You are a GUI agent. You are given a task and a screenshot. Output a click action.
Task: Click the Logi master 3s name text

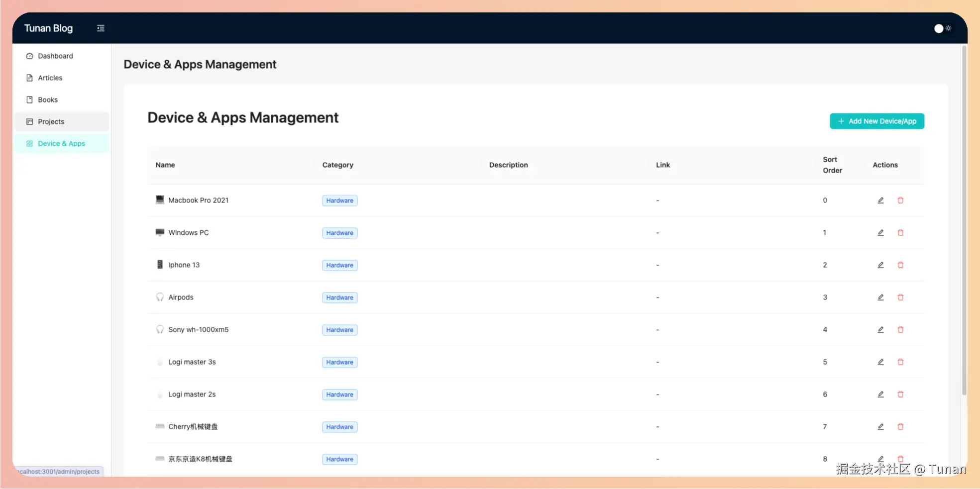(192, 362)
